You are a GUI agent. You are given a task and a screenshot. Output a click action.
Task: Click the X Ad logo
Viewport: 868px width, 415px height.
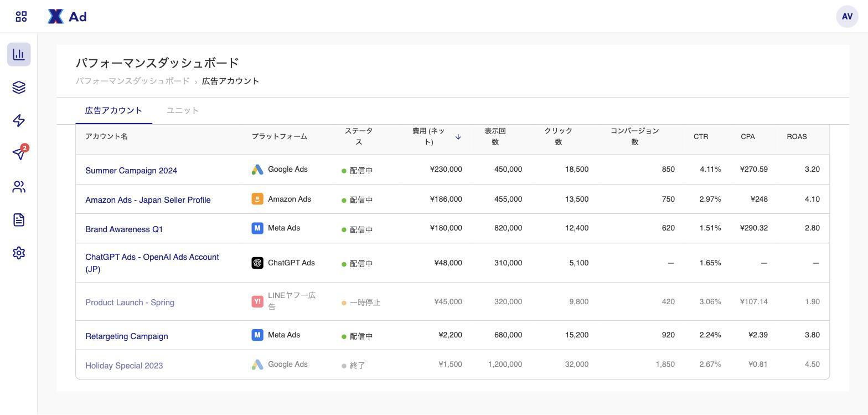[x=67, y=17]
